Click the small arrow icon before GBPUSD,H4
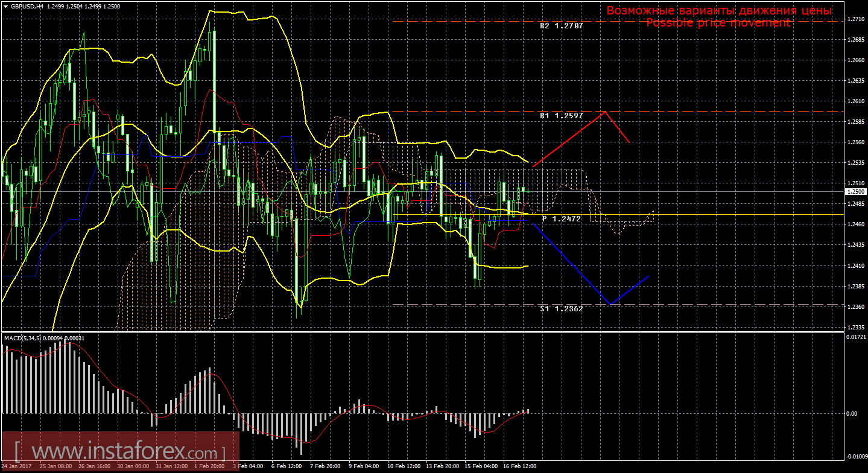Screen dimensions: 868x473 (5, 5)
